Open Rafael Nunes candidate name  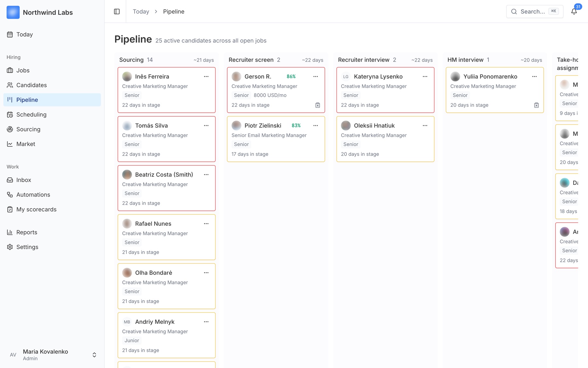point(153,224)
